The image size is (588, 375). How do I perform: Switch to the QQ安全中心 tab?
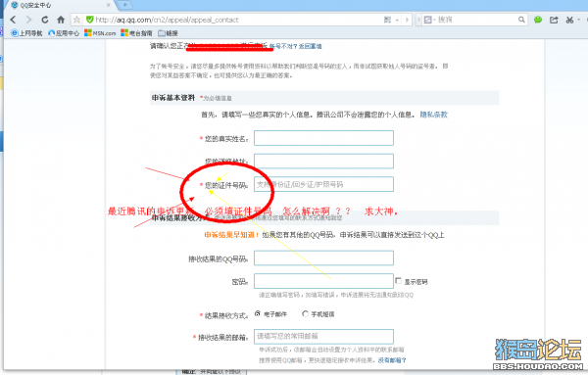pyautogui.click(x=60, y=5)
